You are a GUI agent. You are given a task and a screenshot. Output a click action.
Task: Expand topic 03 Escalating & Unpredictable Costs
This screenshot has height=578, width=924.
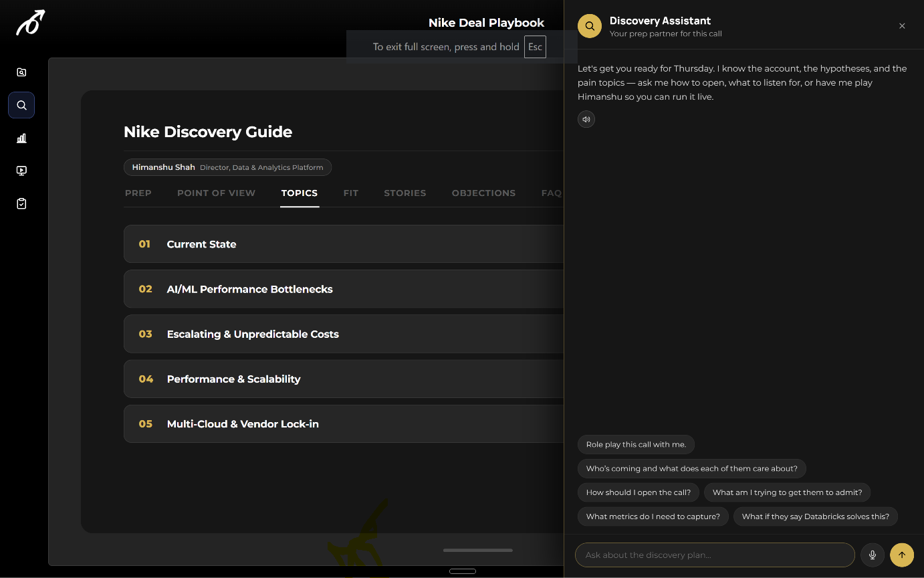coord(344,334)
